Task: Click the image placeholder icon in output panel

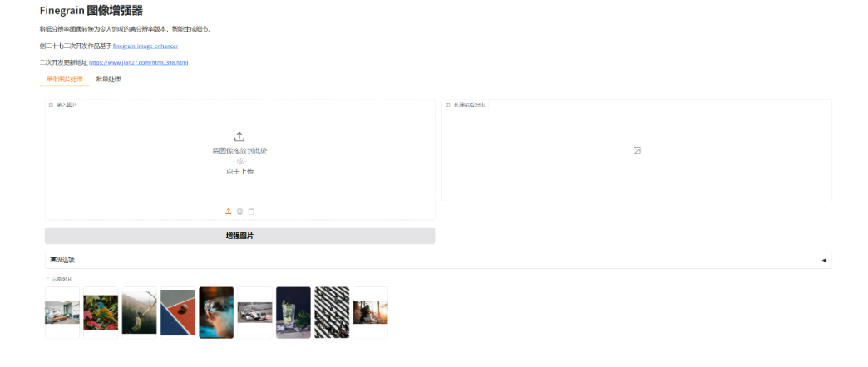Action: [637, 150]
